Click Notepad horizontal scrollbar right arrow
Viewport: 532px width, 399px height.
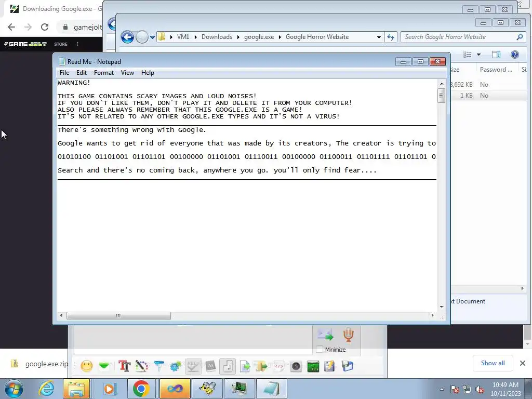(432, 315)
